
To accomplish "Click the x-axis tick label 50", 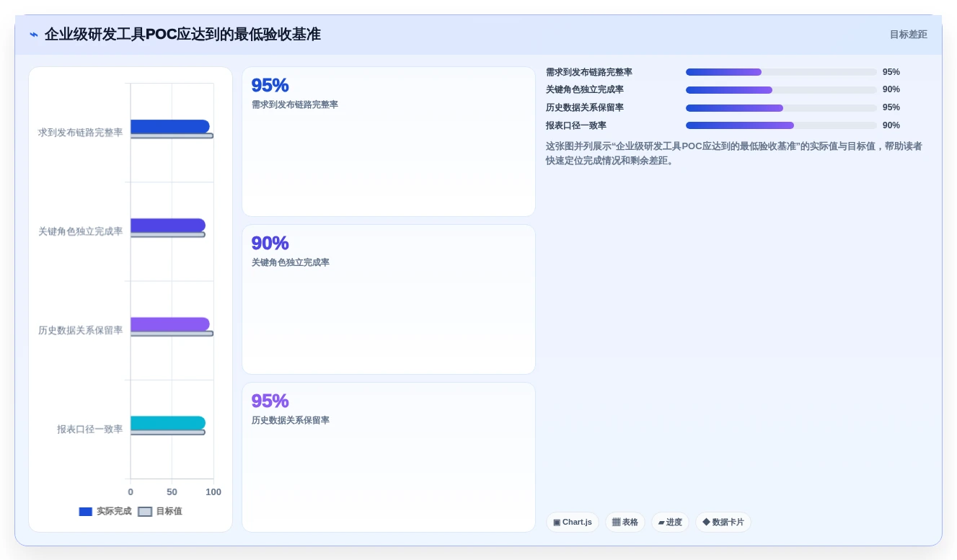I will coord(172,492).
